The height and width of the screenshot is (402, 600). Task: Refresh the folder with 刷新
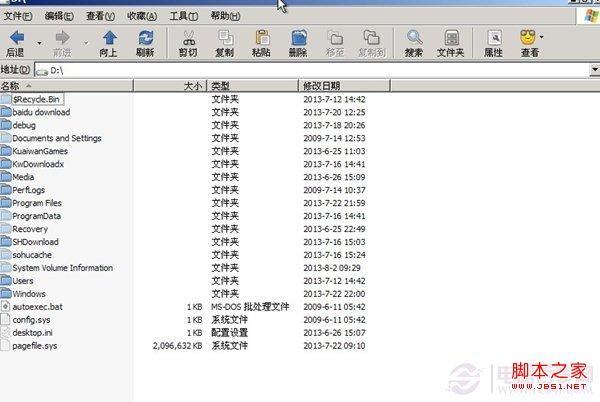[145, 43]
